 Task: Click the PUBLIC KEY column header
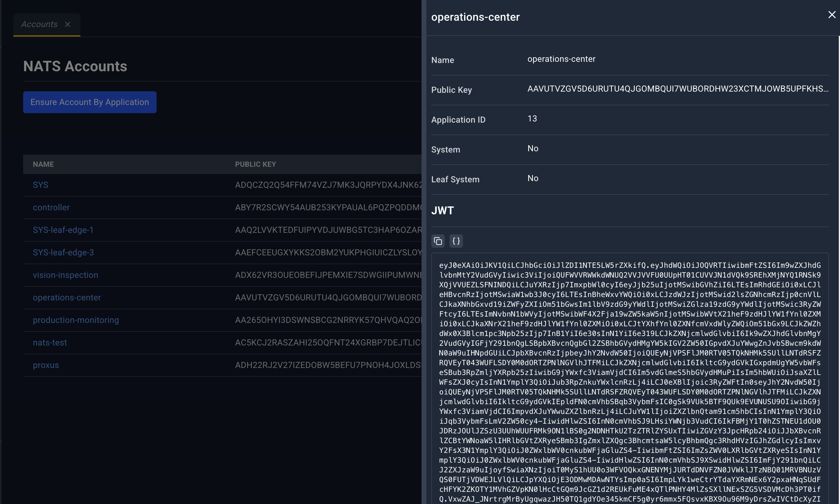256,164
